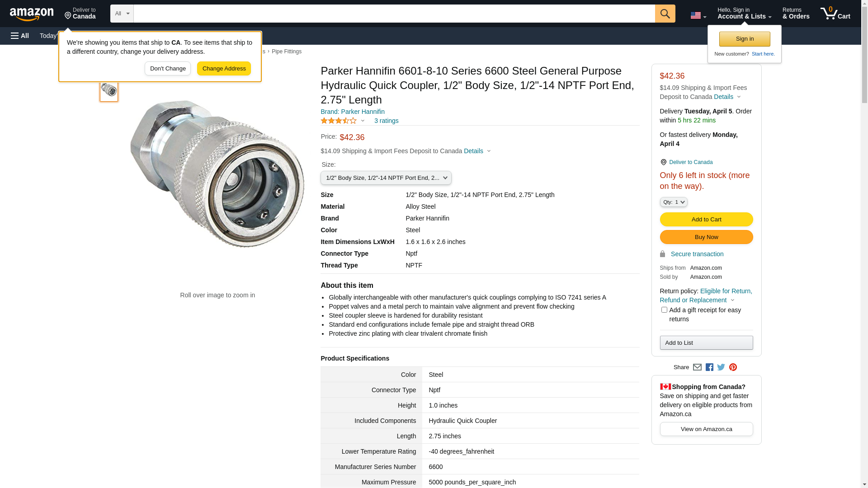Open the shopping cart
This screenshot has height=488, width=868.
pos(835,14)
